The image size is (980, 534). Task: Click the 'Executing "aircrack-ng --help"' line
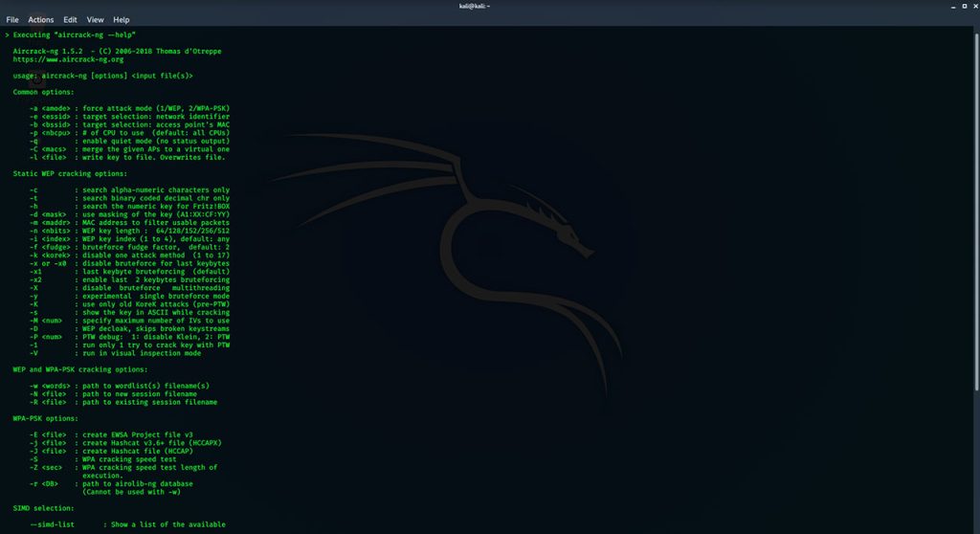[70, 35]
